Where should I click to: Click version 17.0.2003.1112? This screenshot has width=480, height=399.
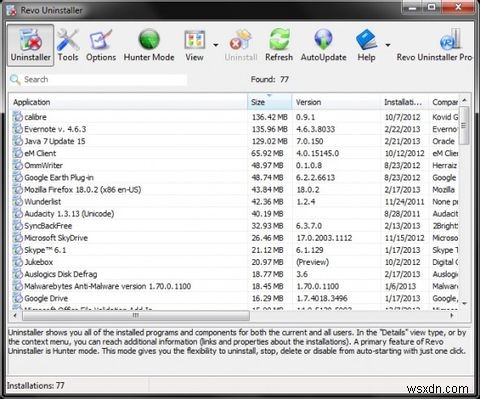click(324, 238)
